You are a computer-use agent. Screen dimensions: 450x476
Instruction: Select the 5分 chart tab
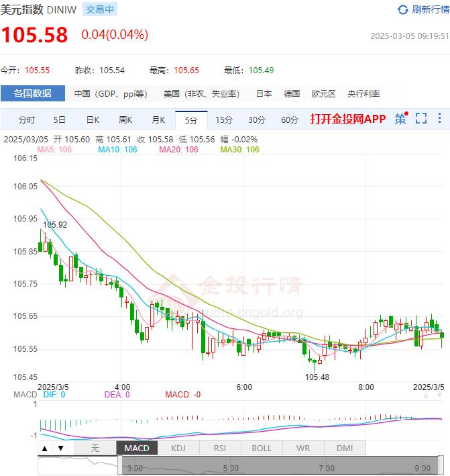[191, 120]
